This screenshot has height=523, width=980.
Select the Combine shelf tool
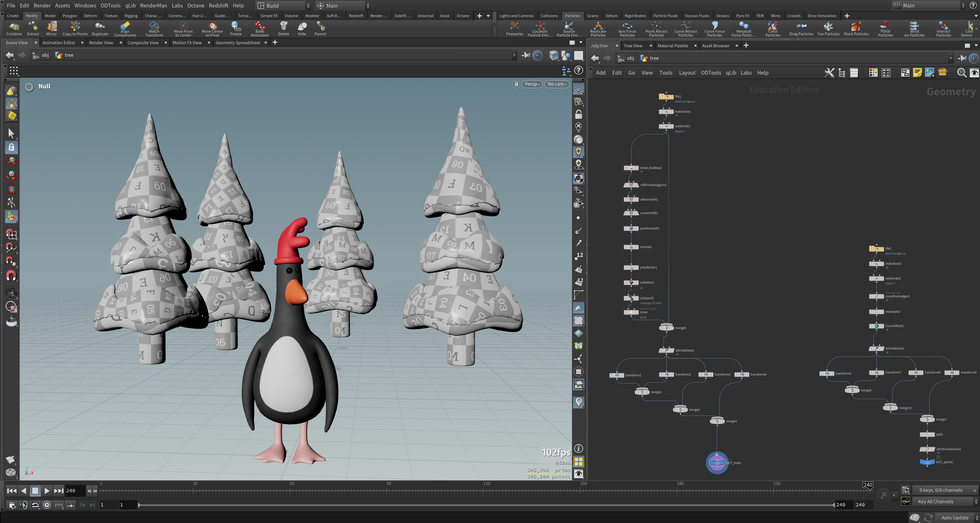click(14, 29)
